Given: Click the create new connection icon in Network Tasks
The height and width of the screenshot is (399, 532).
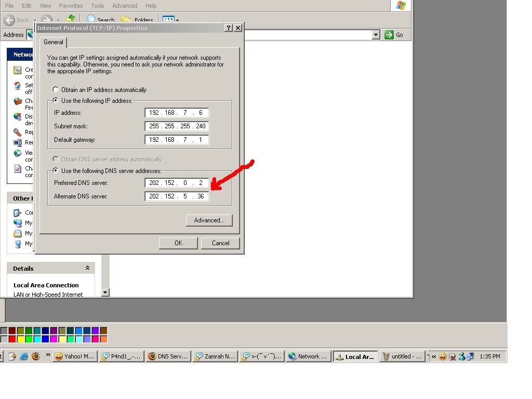Looking at the screenshot, I should 17,70.
